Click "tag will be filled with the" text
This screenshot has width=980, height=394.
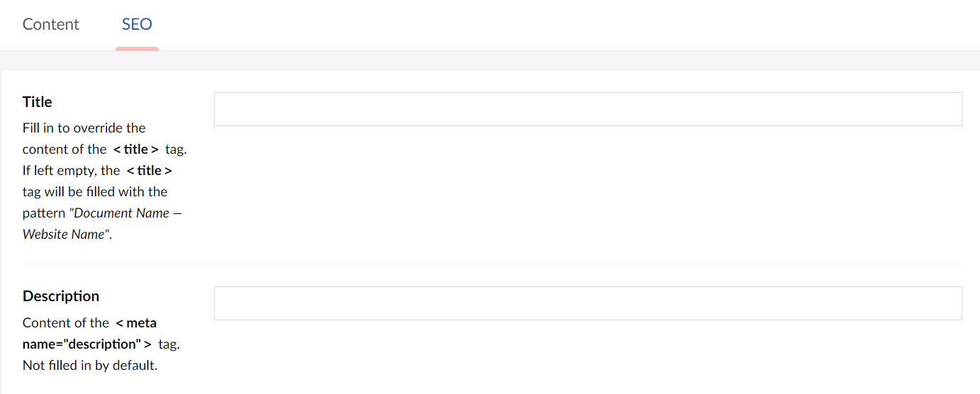click(95, 192)
